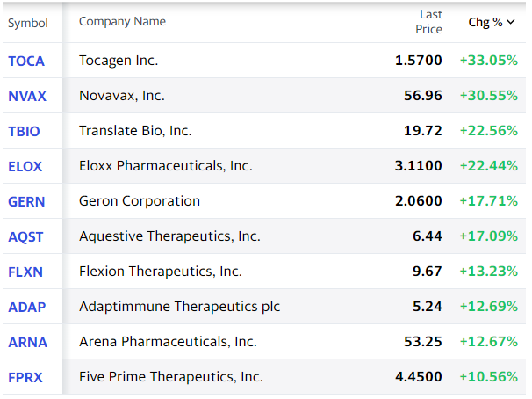Click the AQST ticker link

point(25,236)
